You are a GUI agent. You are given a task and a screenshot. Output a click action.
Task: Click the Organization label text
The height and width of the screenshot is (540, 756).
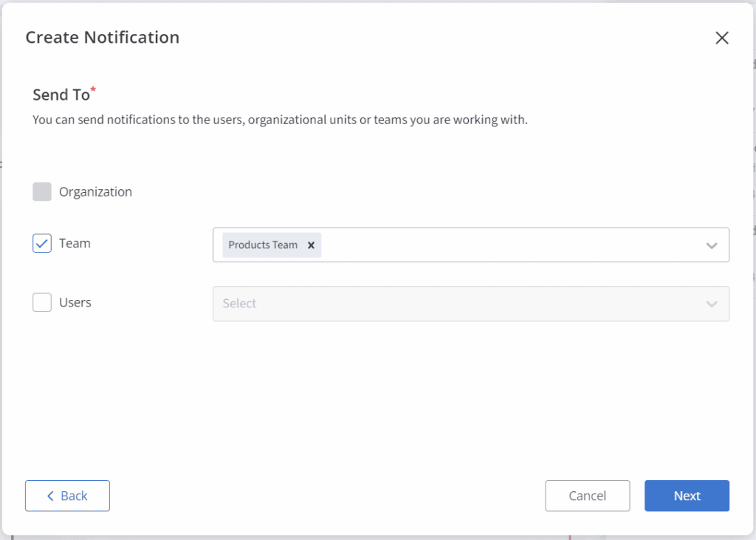click(95, 192)
